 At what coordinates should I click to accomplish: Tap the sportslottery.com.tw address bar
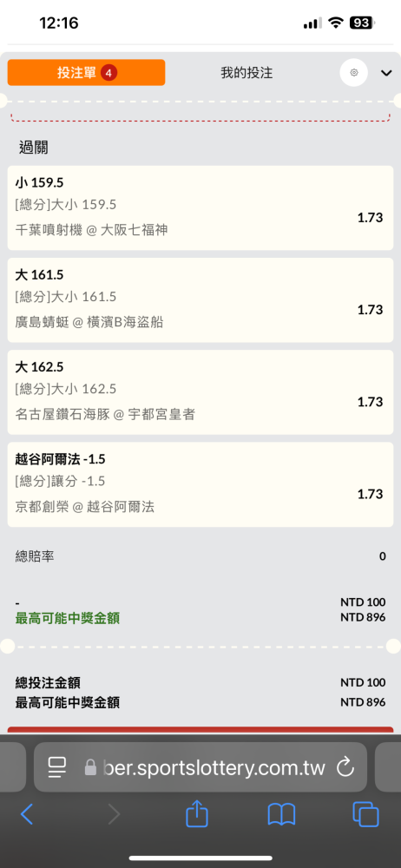[x=200, y=766]
